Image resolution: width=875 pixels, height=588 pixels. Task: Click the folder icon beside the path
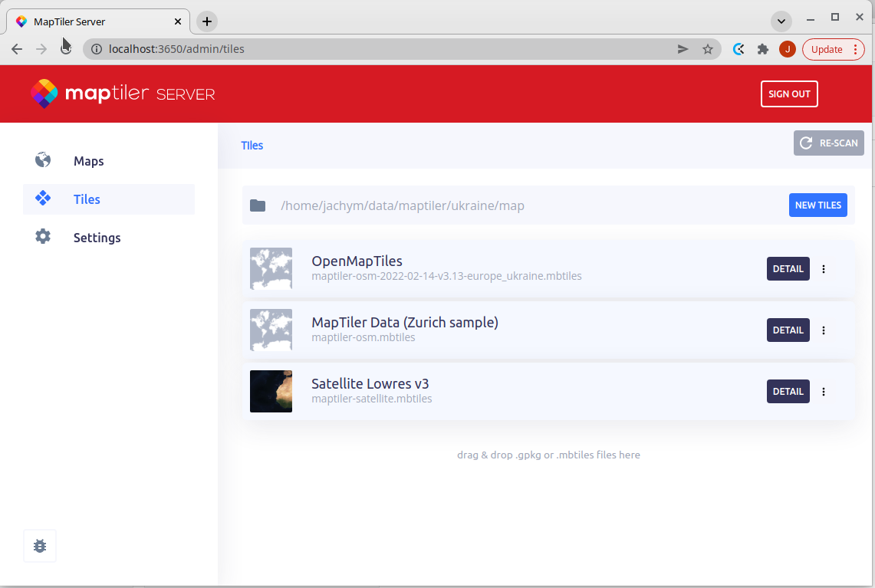258,205
